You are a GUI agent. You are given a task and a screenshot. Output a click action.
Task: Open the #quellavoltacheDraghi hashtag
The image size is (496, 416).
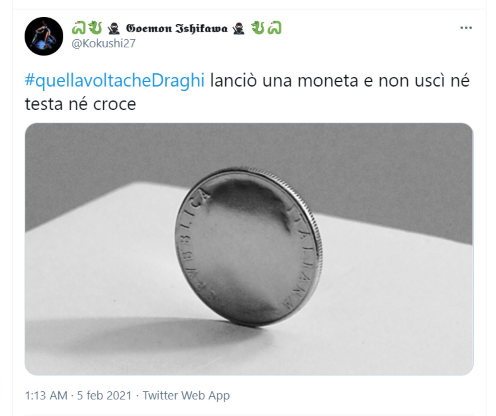click(115, 81)
